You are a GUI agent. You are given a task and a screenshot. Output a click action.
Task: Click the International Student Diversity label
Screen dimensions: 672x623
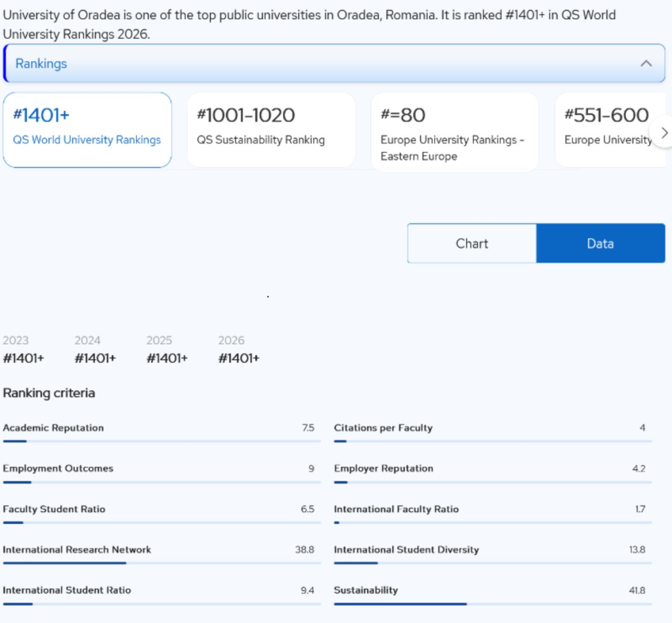point(406,550)
